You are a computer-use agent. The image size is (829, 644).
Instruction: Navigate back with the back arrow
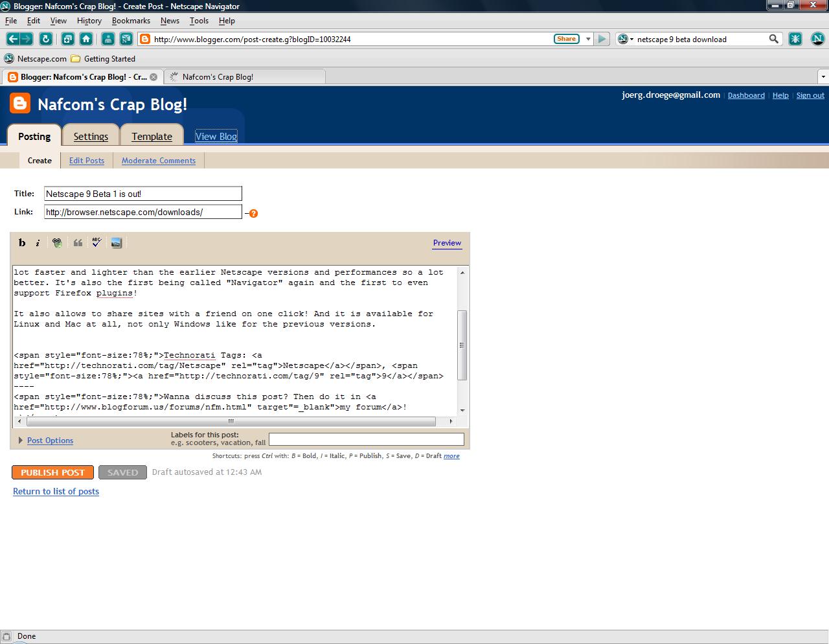[14, 39]
